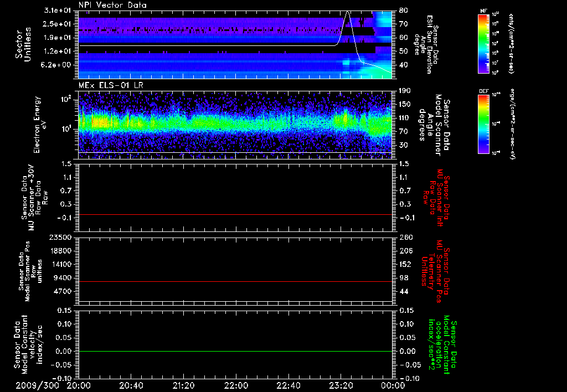Click the 21:20 time axis label
The width and height of the screenshot is (567, 392).
click(183, 385)
